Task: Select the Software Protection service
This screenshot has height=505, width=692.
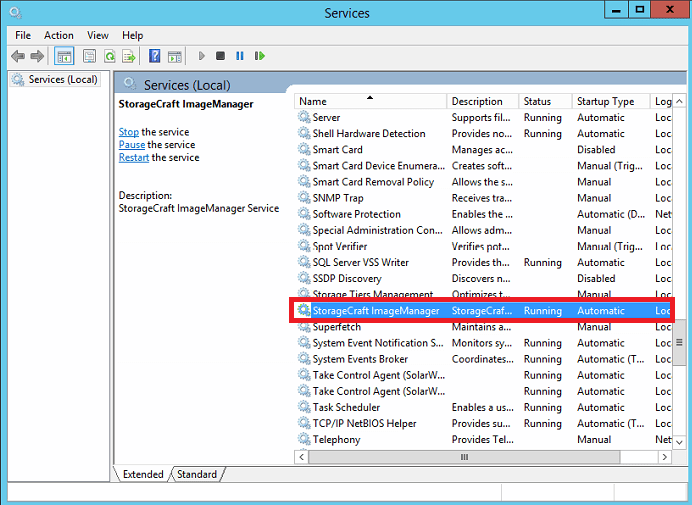Action: [x=483, y=214]
